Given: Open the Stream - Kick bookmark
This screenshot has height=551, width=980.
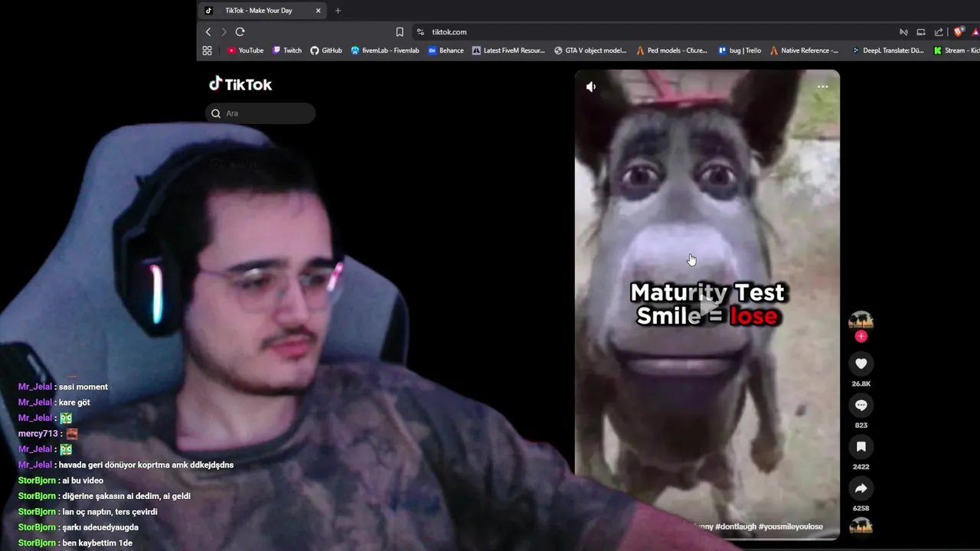Looking at the screenshot, I should coord(956,51).
